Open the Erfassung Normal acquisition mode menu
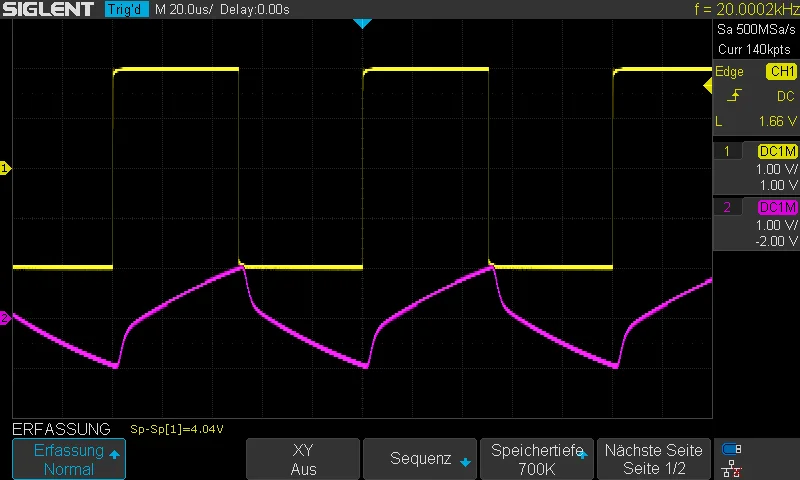Viewport: 800px width, 480px height. click(x=69, y=459)
